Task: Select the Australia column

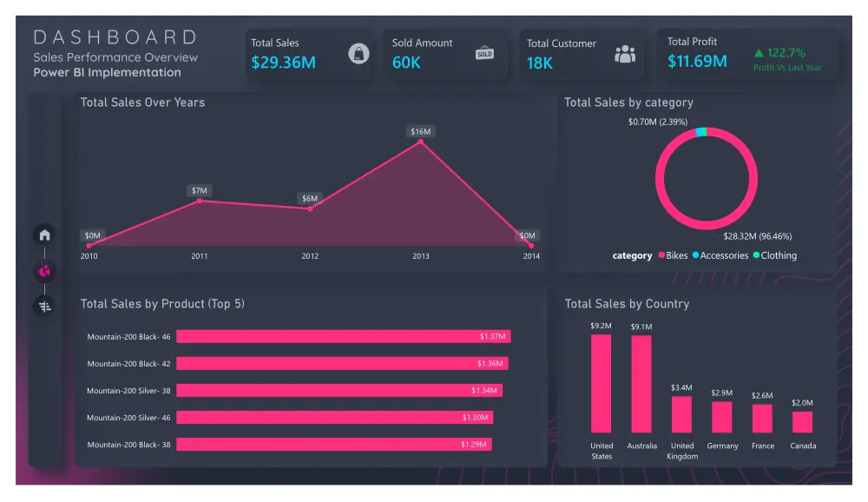Action: tap(641, 384)
